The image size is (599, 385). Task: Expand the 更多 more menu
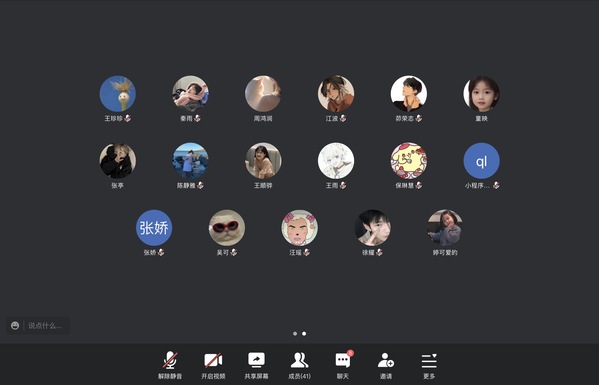429,365
